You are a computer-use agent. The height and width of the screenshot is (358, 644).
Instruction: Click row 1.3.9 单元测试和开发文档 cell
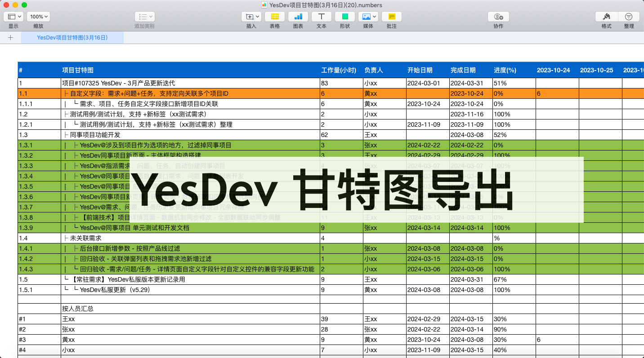(190, 228)
